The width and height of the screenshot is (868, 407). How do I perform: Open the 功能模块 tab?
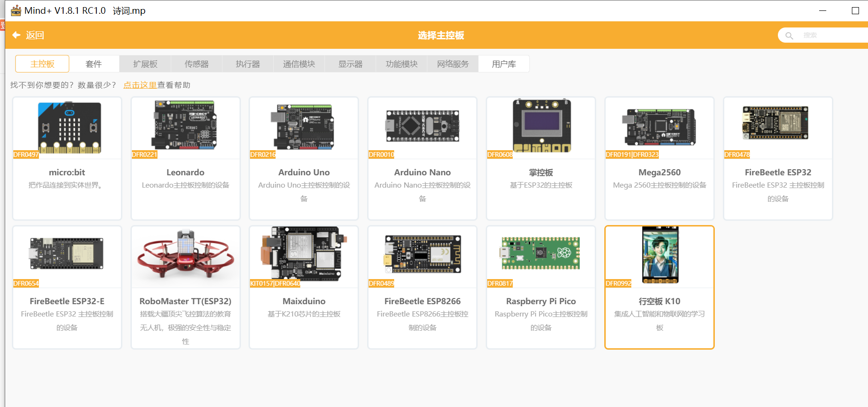[401, 64]
